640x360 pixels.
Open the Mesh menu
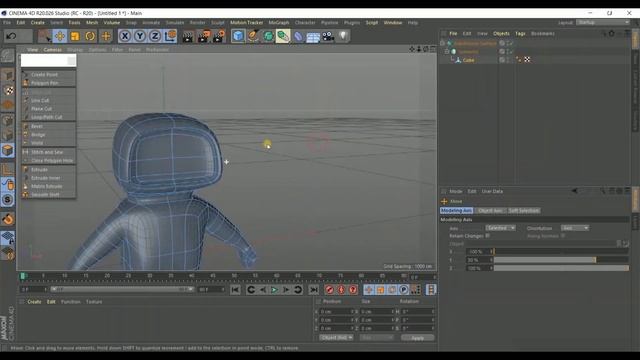(92, 22)
